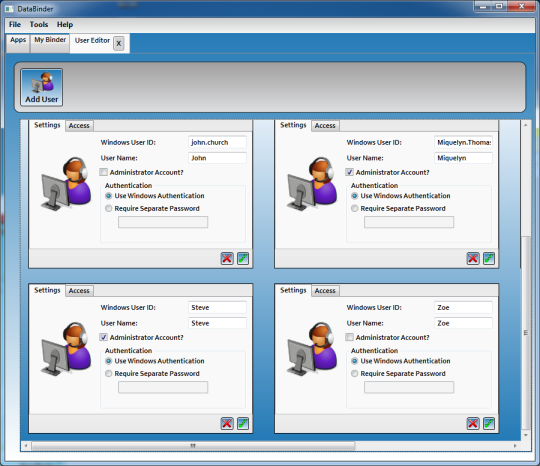Click John's separate password field
Viewport: 540px width, 466px height.
[163, 222]
